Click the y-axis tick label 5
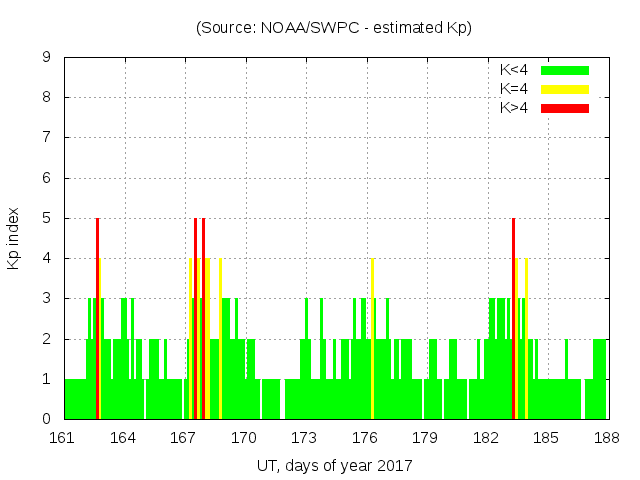 47,218
